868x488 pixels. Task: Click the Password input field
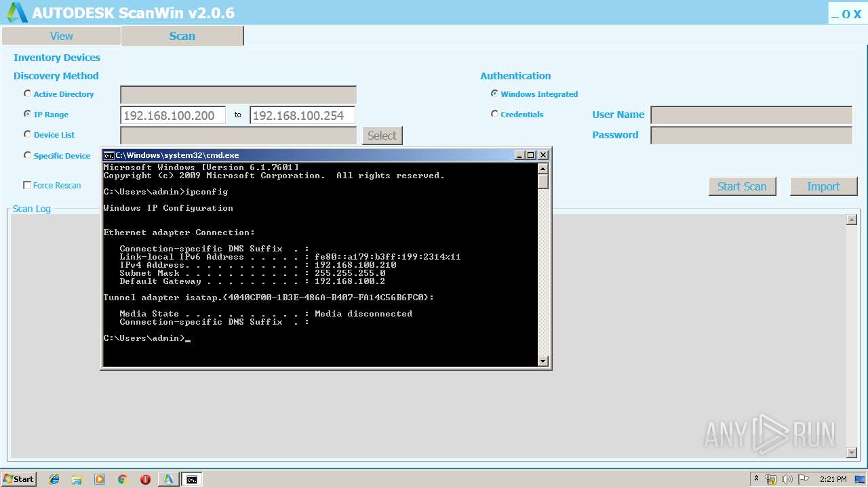click(x=751, y=136)
